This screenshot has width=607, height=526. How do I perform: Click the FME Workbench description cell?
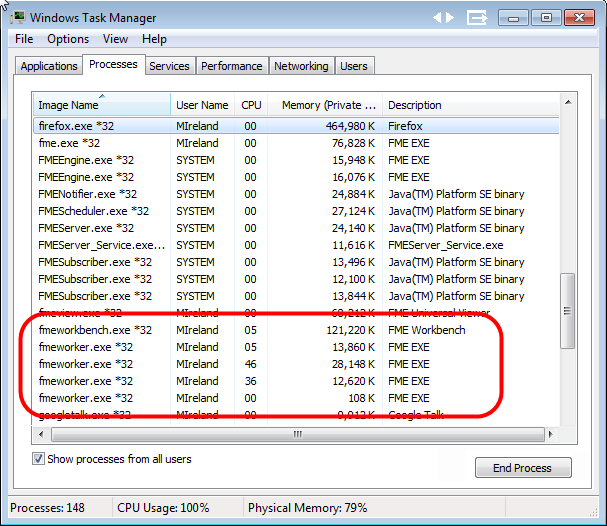tap(427, 330)
